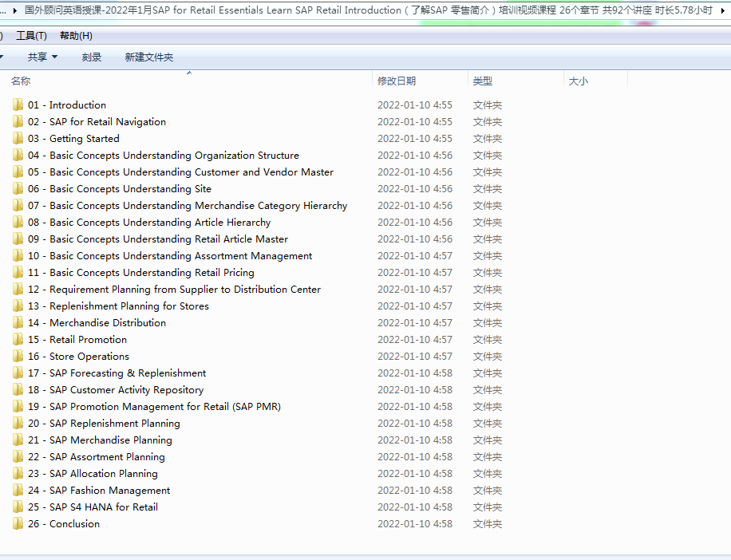Viewport: 731px width, 560px height.
Task: Open the 共享 share dropdown
Action: pos(42,57)
